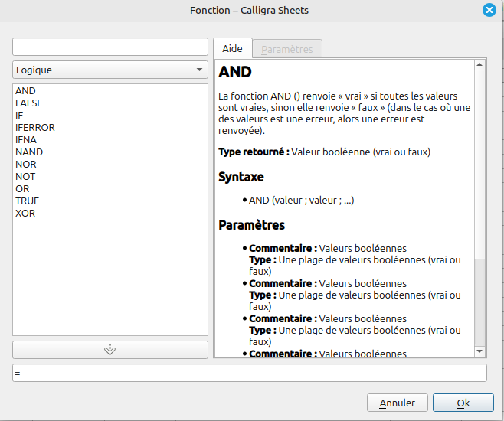Switch to the Aide tab
Image resolution: width=504 pixels, height=421 pixels.
tap(232, 48)
